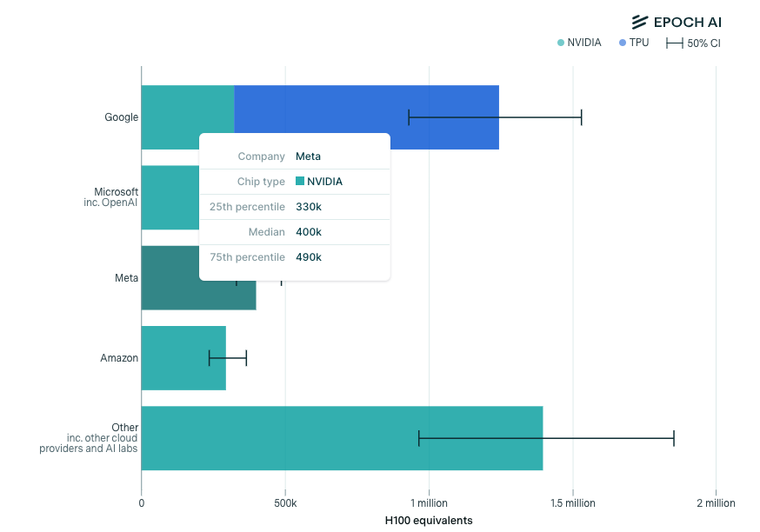Click the Epoch AI striped logo icon

(x=640, y=22)
